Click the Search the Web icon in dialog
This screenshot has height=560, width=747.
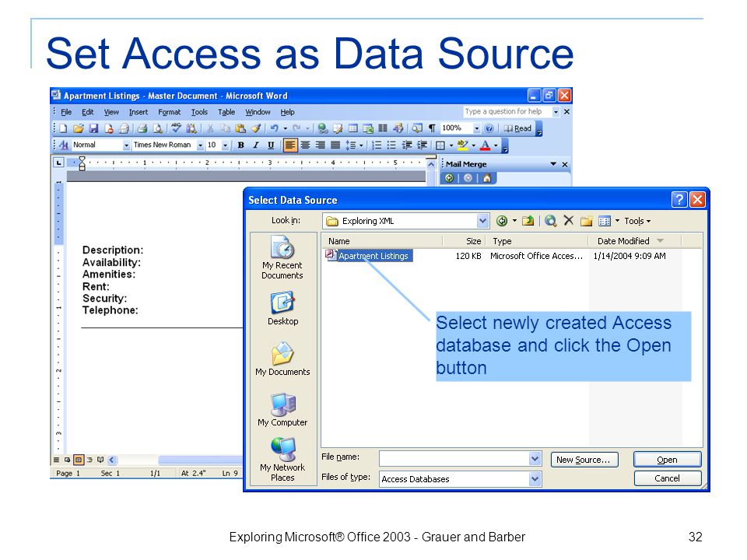551,220
